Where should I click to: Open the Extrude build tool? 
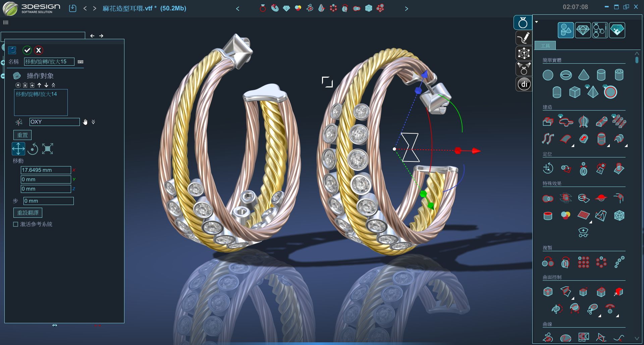tap(548, 122)
